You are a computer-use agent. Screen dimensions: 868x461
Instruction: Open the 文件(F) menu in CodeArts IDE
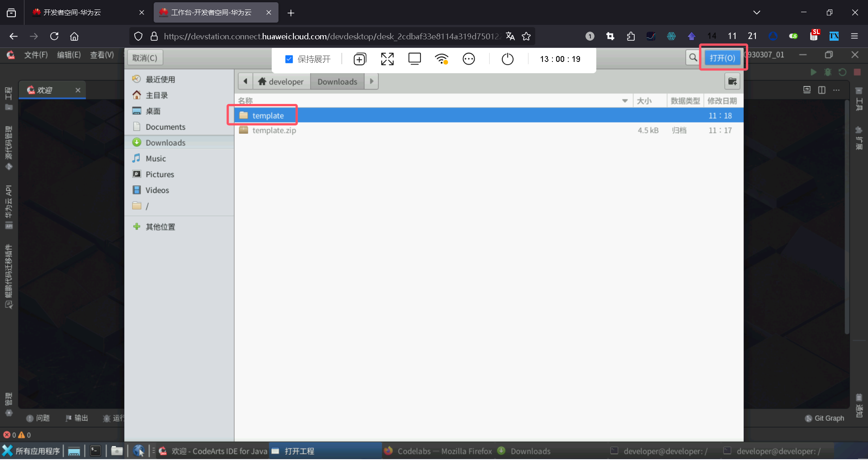(x=36, y=55)
